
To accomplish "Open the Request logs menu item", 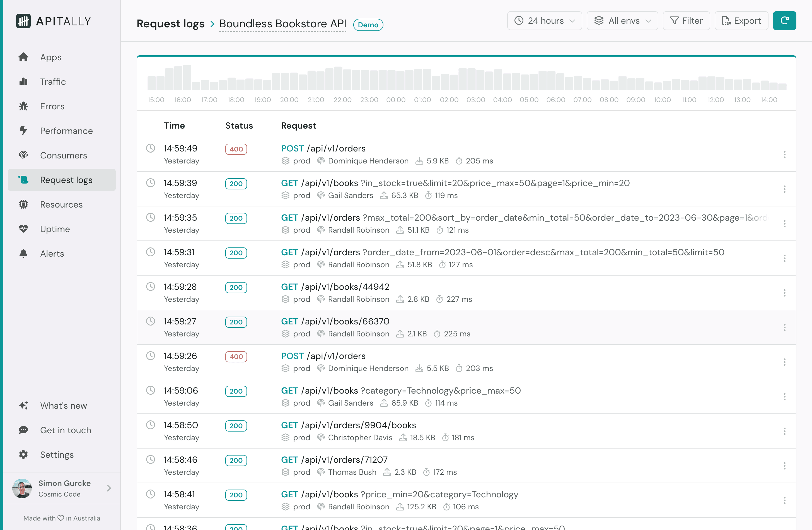I will [66, 180].
